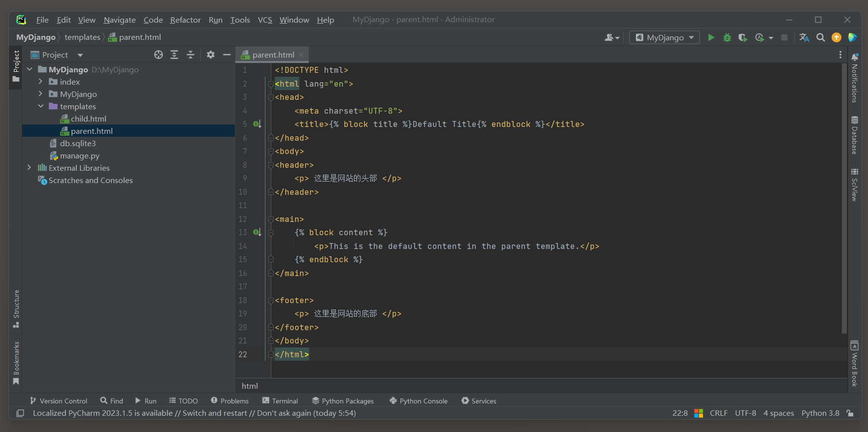Open the code-with-me user icon
This screenshot has height=432, width=868.
[x=611, y=37]
